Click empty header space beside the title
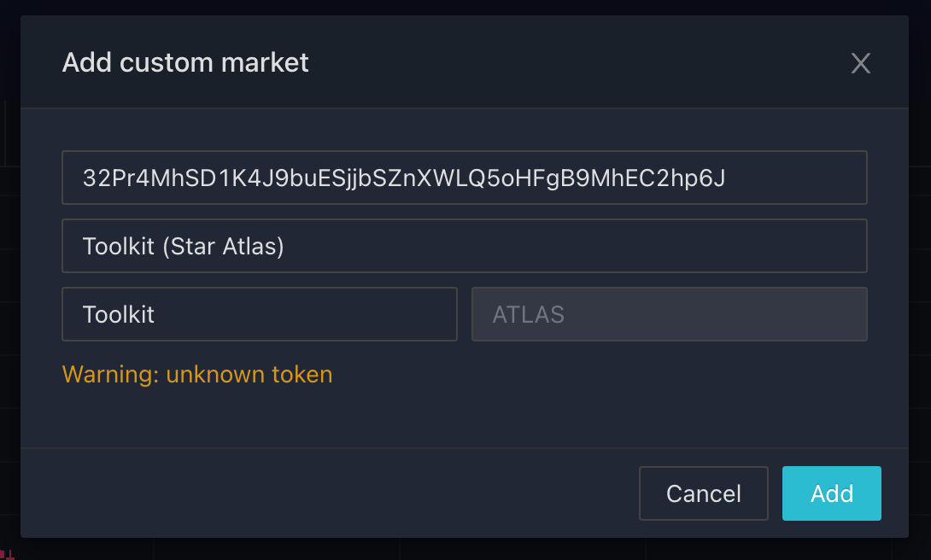The image size is (931, 560). (555, 62)
